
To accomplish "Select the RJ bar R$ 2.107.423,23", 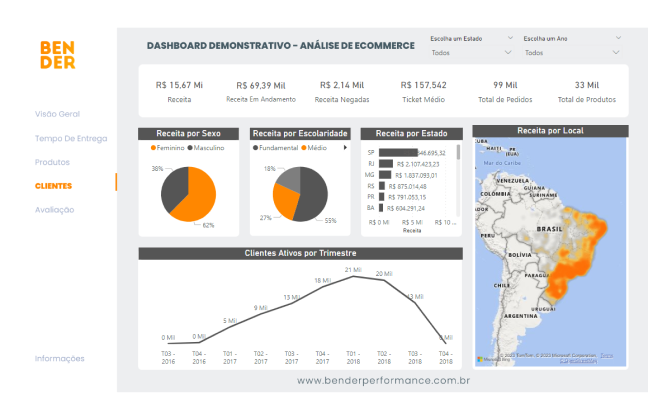I will tap(386, 164).
